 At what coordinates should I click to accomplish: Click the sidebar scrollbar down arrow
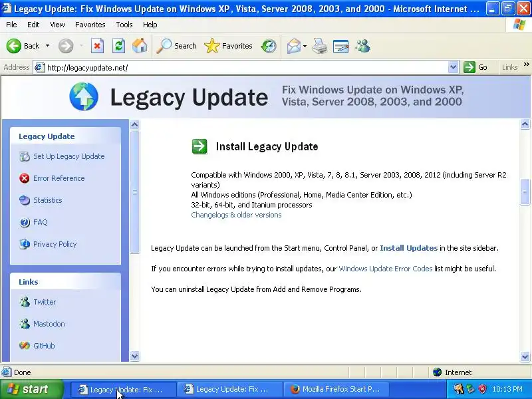click(x=135, y=356)
